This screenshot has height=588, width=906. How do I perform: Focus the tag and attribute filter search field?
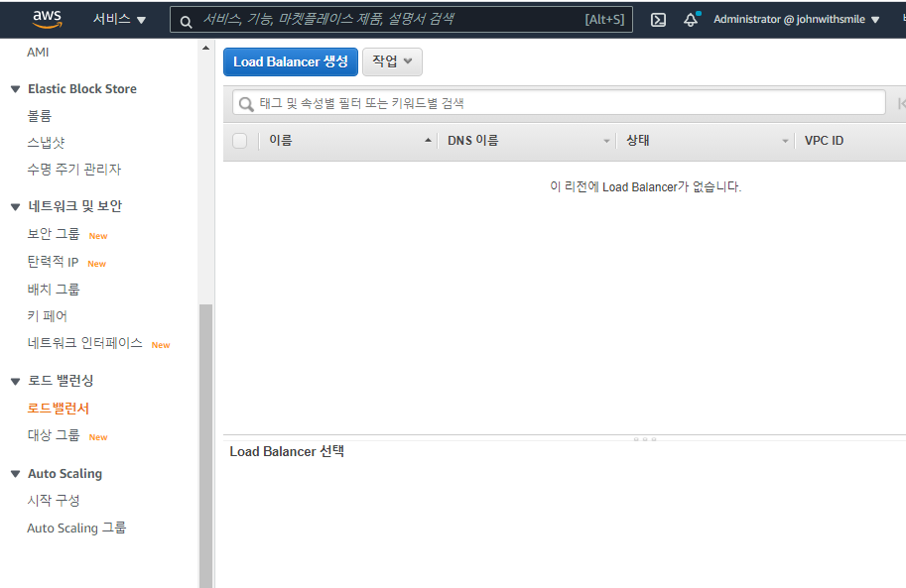559,103
